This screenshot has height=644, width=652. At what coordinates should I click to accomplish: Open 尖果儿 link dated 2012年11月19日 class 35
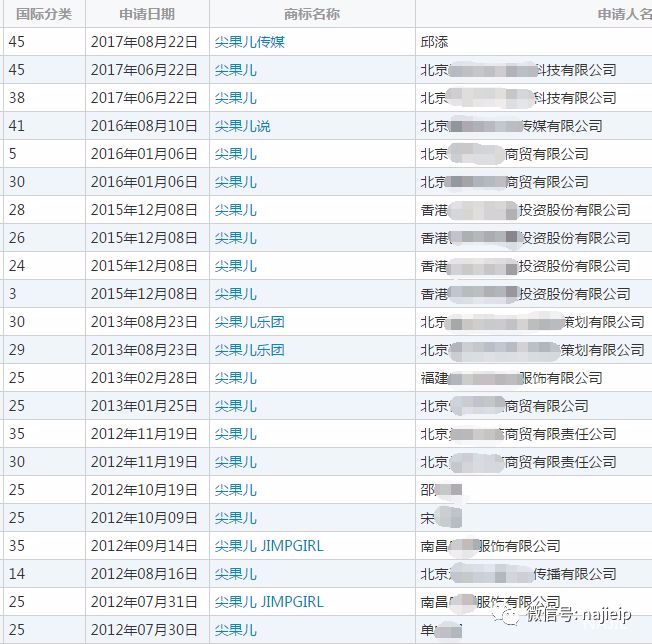click(235, 434)
